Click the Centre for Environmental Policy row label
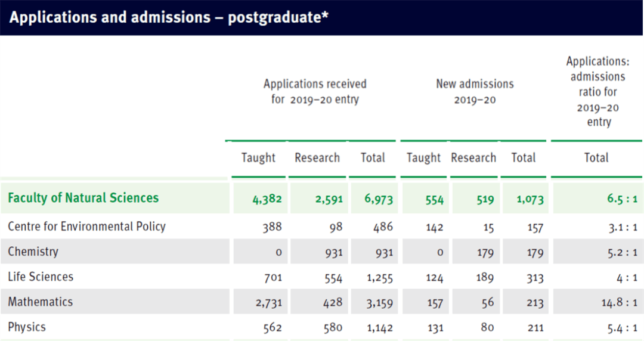The height and width of the screenshot is (341, 644). coord(86,227)
